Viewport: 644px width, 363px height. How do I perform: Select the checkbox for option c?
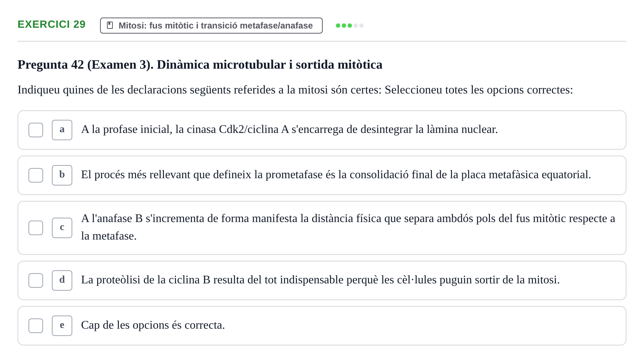(36, 228)
